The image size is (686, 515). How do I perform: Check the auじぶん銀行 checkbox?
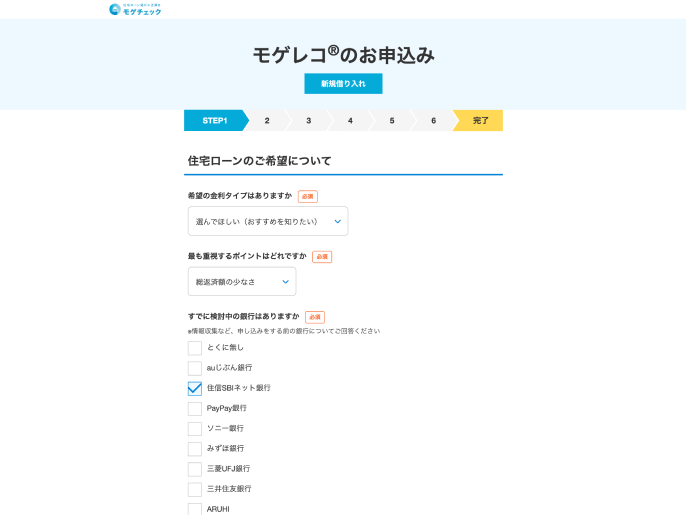tap(195, 368)
